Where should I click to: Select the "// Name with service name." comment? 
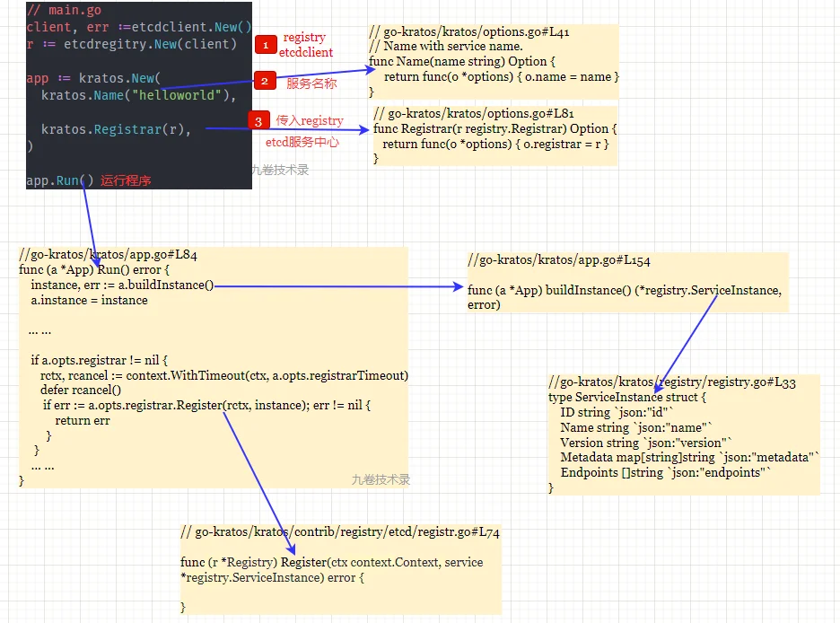pyautogui.click(x=446, y=46)
